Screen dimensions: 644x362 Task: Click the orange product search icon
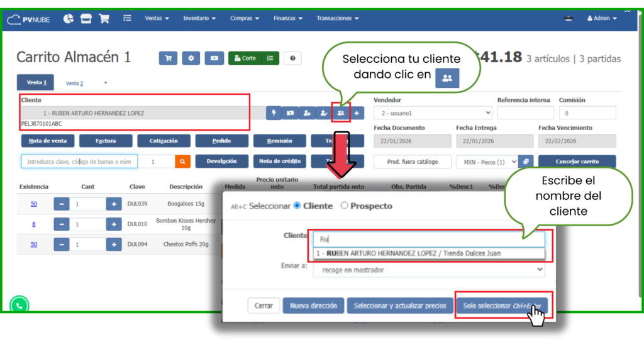182,162
